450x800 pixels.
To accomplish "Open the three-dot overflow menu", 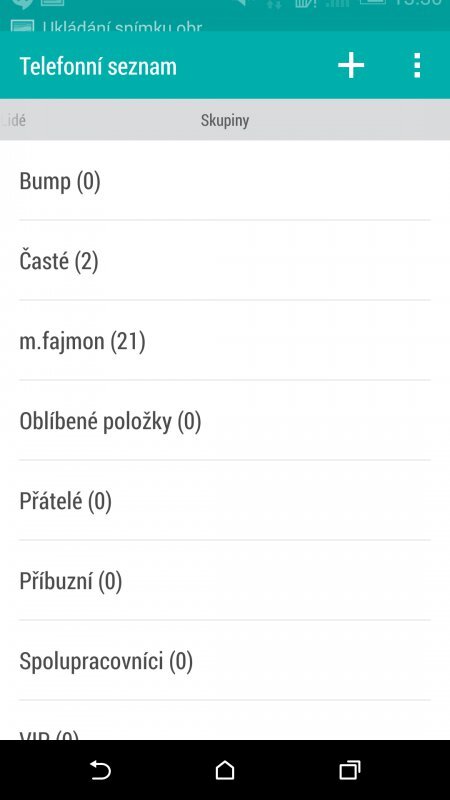I will [x=417, y=66].
